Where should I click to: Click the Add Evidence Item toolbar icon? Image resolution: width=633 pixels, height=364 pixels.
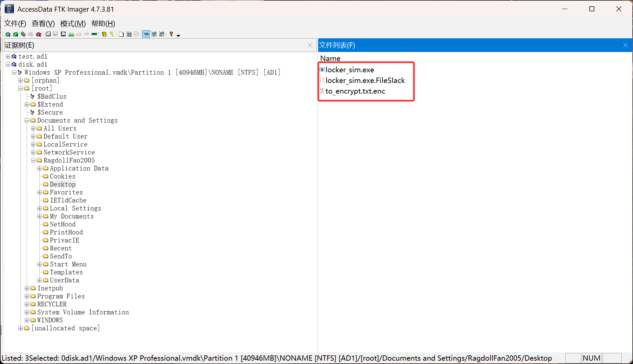pyautogui.click(x=8, y=34)
